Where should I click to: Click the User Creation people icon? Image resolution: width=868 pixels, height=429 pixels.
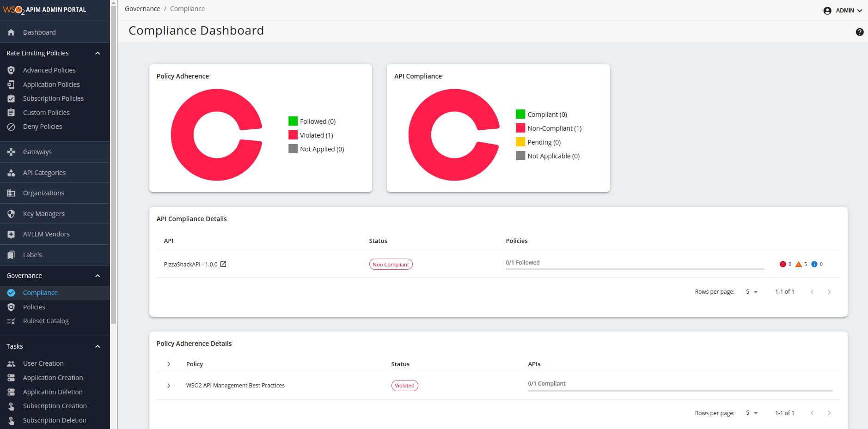coord(11,363)
